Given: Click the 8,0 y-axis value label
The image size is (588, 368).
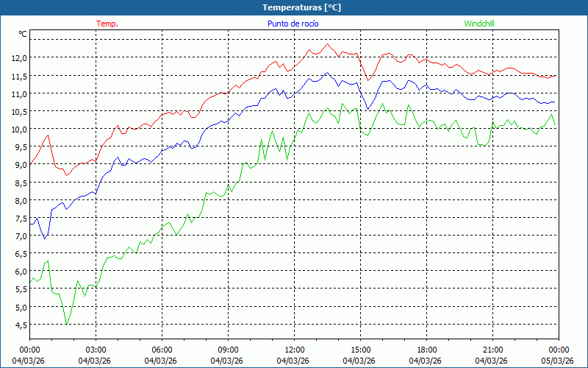Looking at the screenshot, I should pyautogui.click(x=19, y=200).
